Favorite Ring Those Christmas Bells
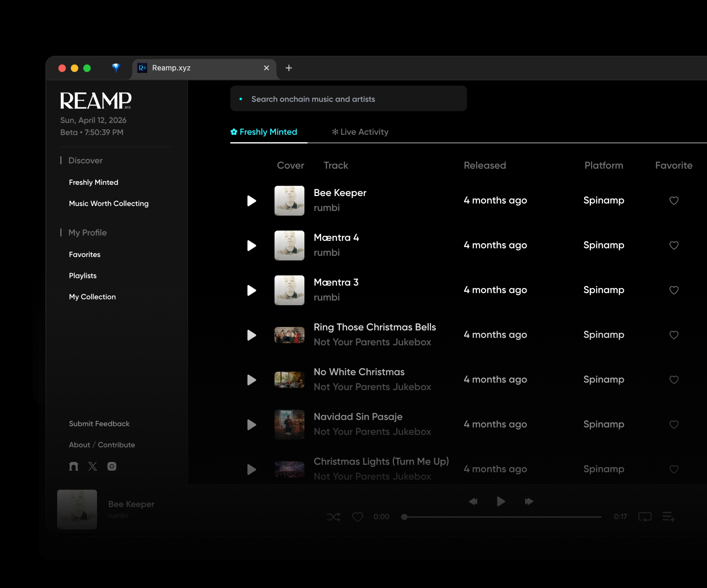 click(x=674, y=335)
